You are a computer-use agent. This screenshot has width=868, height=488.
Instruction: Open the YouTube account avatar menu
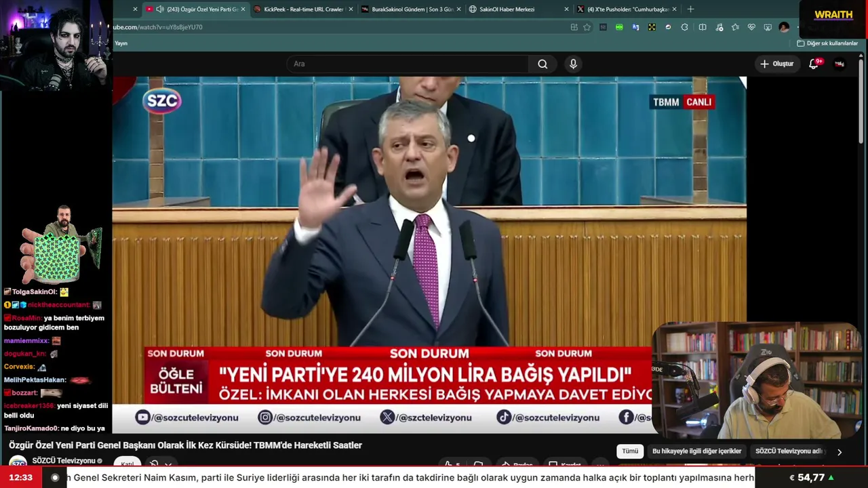(x=840, y=64)
